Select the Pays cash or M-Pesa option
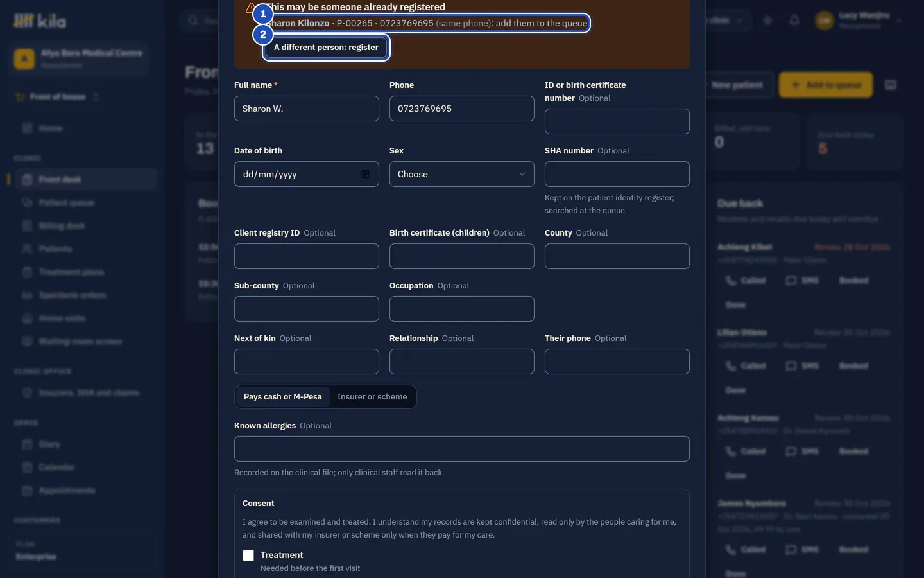The width and height of the screenshot is (924, 578). 283,397
